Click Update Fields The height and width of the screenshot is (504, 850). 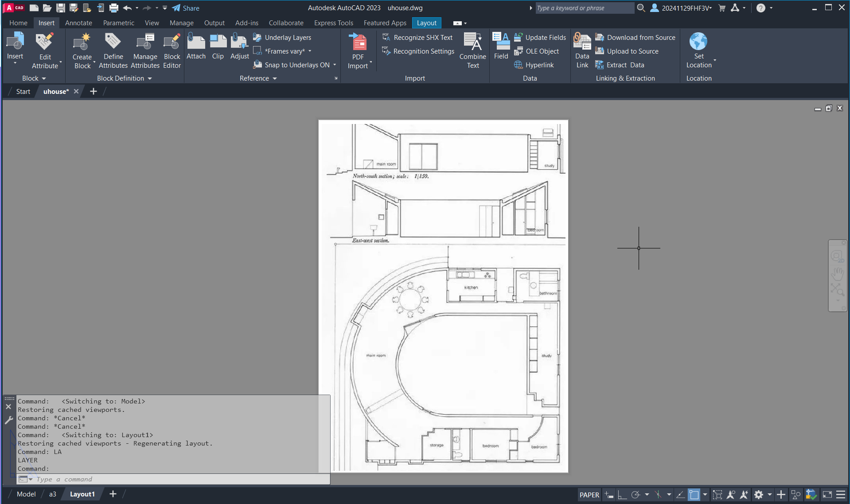click(x=540, y=38)
